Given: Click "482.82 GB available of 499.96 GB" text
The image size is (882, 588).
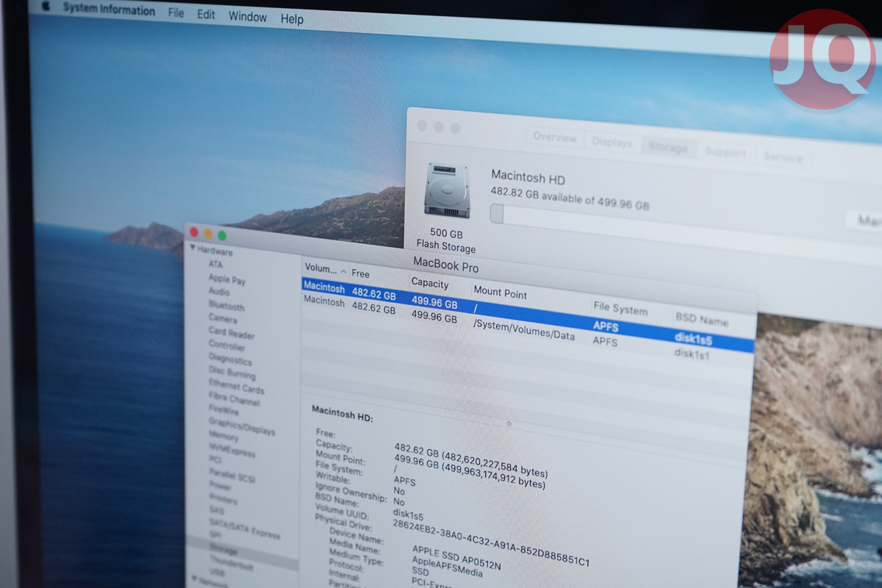Looking at the screenshot, I should (570, 197).
